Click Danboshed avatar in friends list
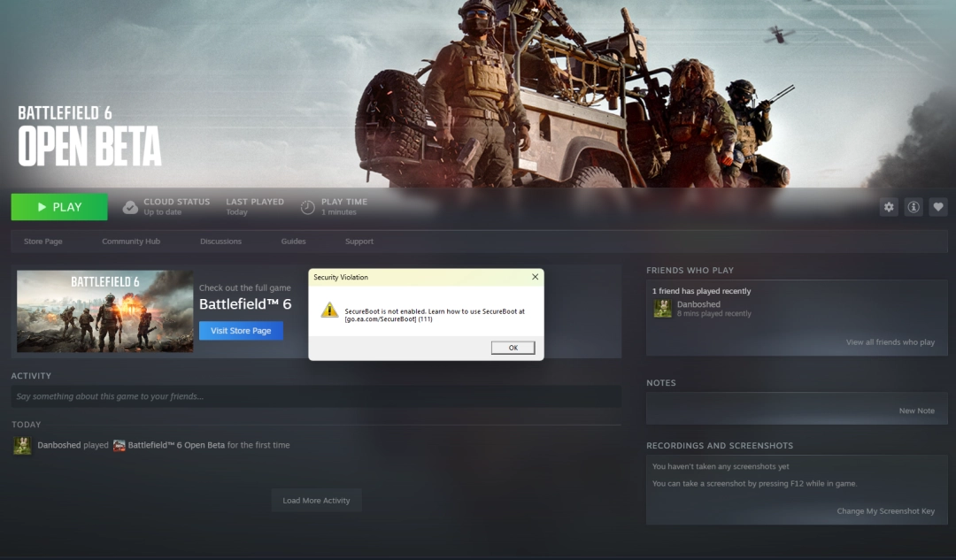 (x=662, y=308)
